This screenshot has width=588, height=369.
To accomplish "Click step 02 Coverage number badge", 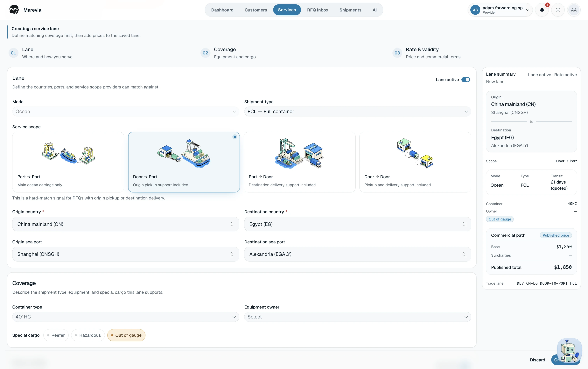I will tap(205, 53).
